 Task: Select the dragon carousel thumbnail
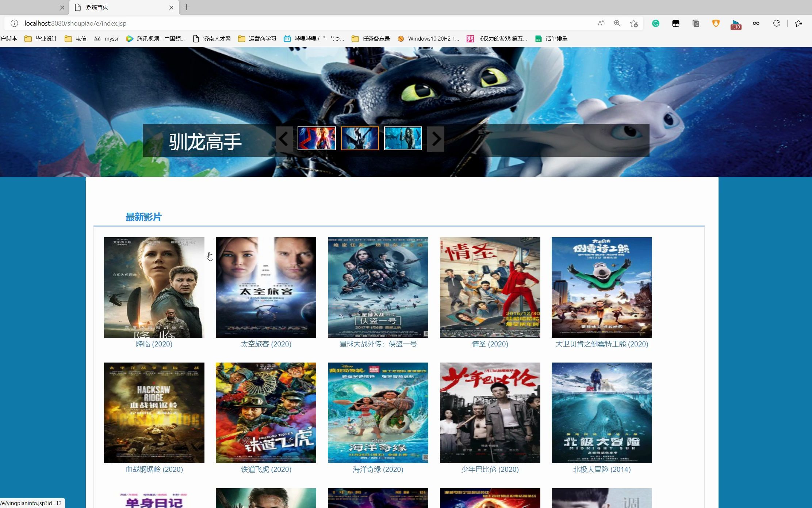[360, 138]
